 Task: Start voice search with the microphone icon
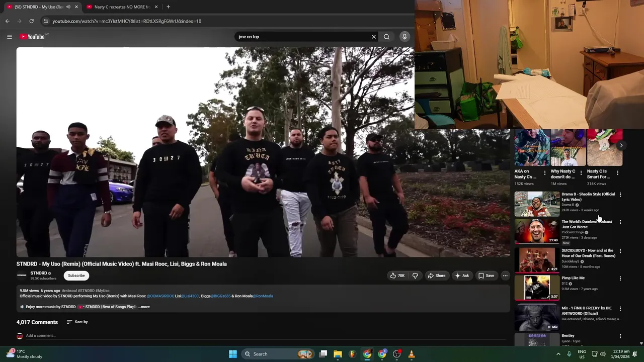(405, 37)
